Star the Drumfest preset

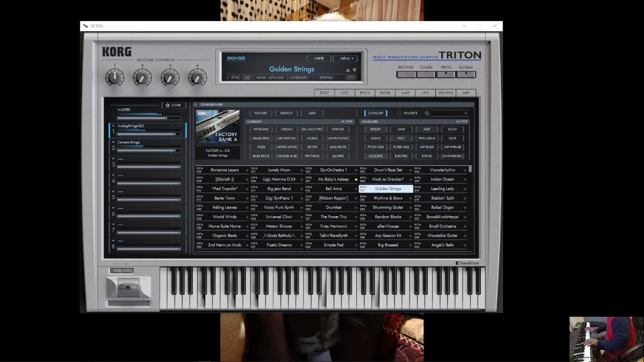pyautogui.click(x=356, y=208)
